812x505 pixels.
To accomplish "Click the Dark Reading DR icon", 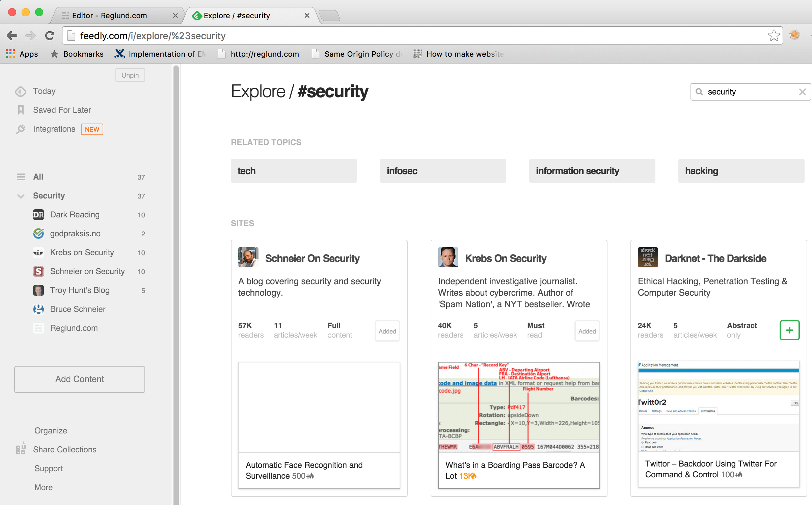I will [38, 215].
